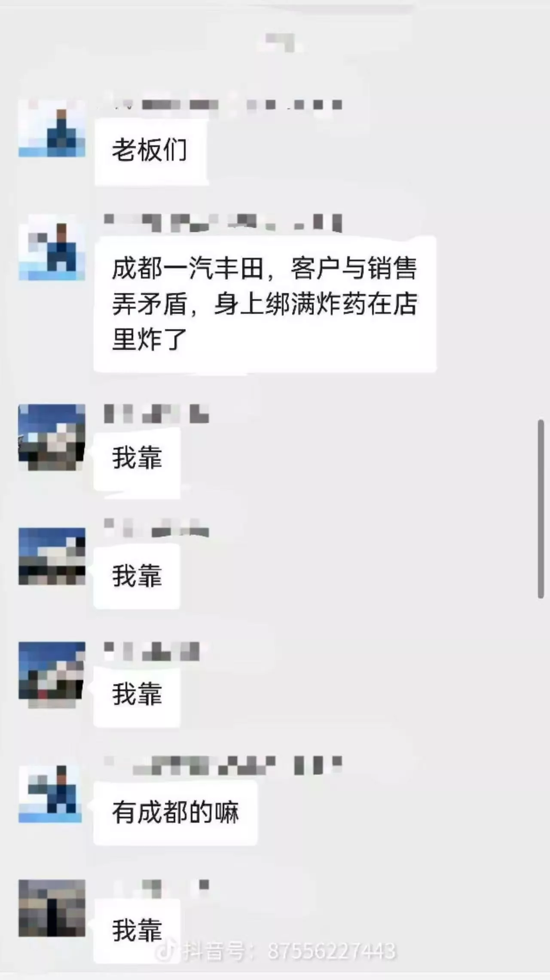Click the last 我靠 bubble at the bottom
The width and height of the screenshot is (550, 980).
point(137,931)
